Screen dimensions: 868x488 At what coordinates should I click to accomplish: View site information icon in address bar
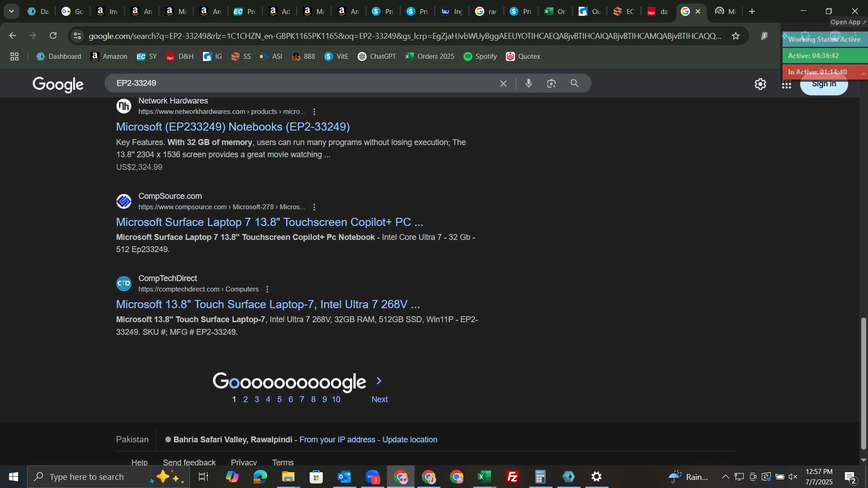tap(77, 36)
